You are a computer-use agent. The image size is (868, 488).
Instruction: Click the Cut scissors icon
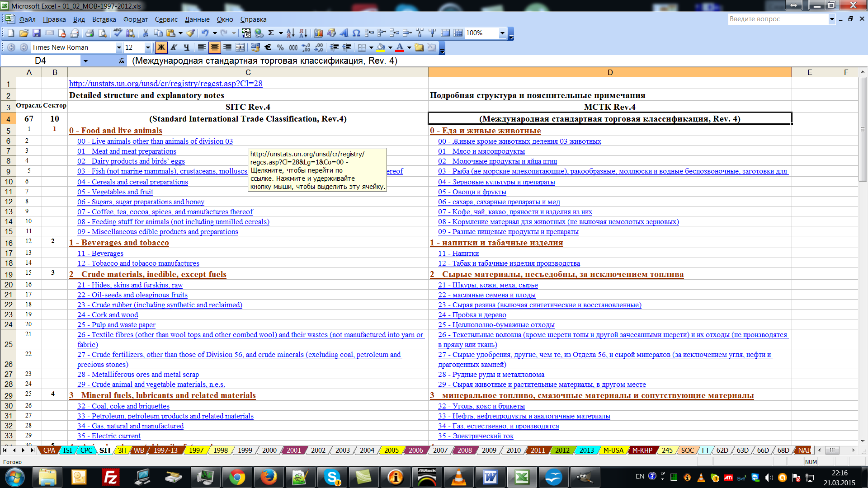[146, 33]
